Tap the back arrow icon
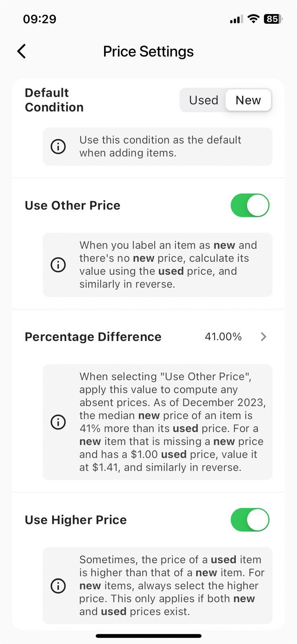Image resolution: width=297 pixels, height=644 pixels. tap(22, 52)
